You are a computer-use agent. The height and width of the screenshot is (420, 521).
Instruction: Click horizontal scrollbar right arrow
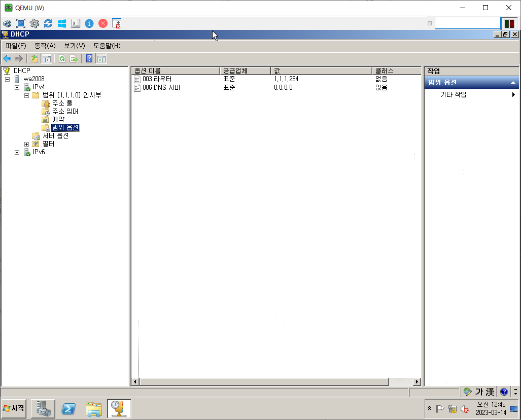coord(417,382)
